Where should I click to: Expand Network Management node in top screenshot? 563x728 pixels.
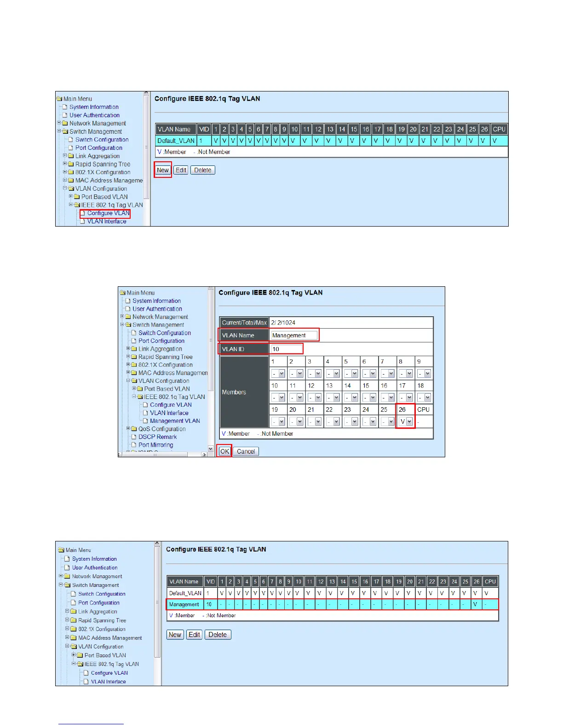point(59,123)
